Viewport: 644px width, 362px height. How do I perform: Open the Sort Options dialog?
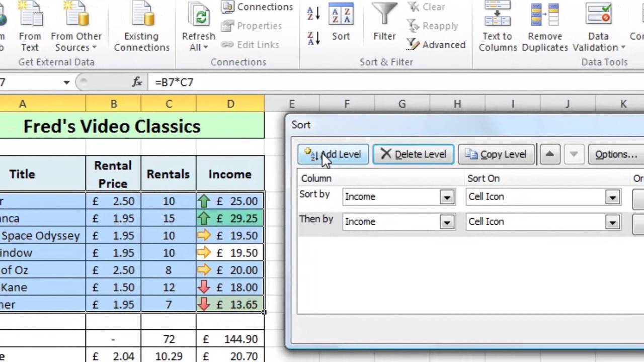pos(615,154)
